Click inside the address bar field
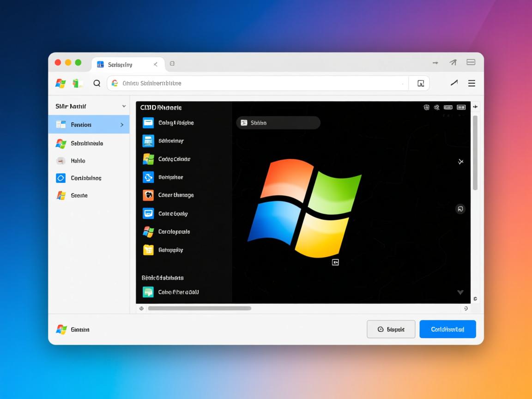The width and height of the screenshot is (532, 399). pos(259,84)
